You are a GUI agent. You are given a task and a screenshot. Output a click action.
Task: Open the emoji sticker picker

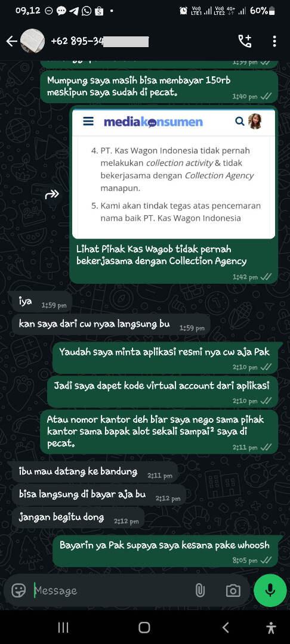(18, 590)
